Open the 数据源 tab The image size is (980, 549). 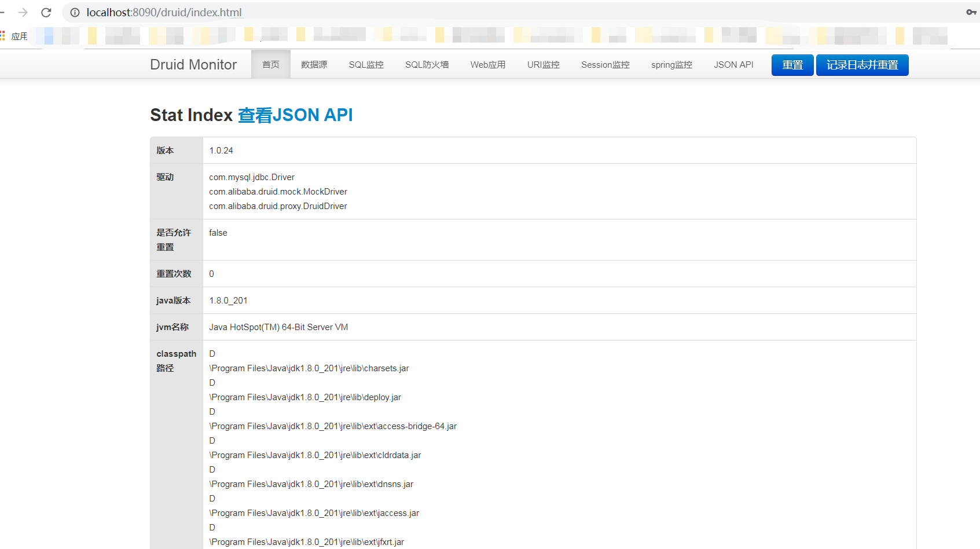[x=314, y=64]
